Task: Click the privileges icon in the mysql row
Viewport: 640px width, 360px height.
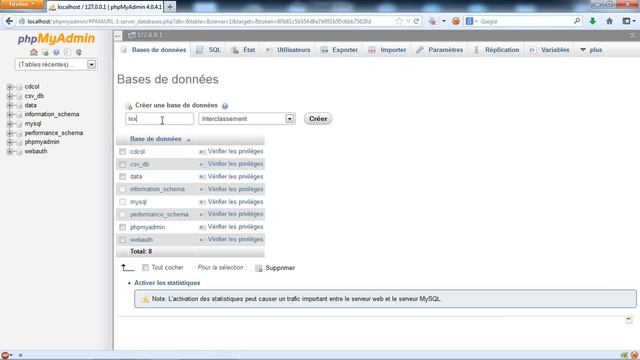Action: 202,202
